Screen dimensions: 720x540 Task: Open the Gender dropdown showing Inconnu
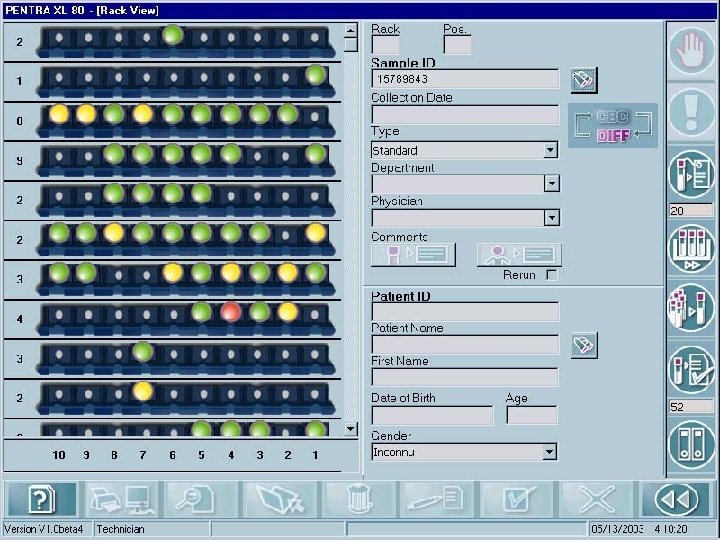(x=549, y=452)
